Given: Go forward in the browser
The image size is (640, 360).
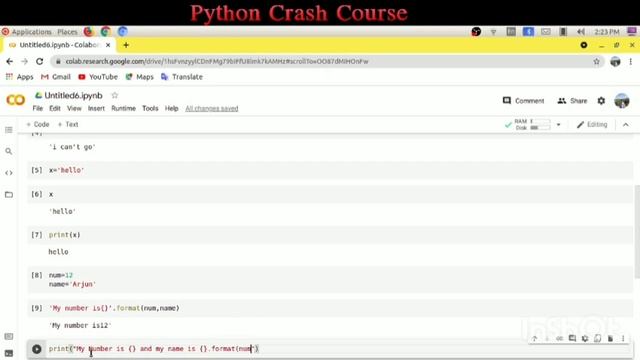Looking at the screenshot, I should click(x=24, y=61).
